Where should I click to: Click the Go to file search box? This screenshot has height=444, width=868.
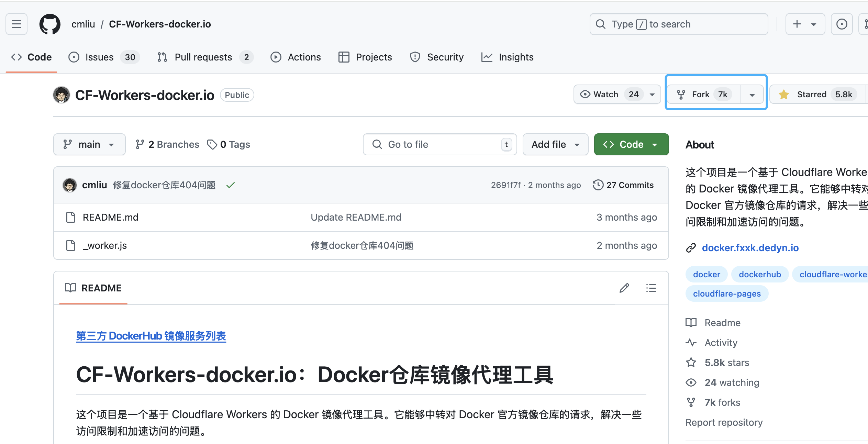click(440, 144)
